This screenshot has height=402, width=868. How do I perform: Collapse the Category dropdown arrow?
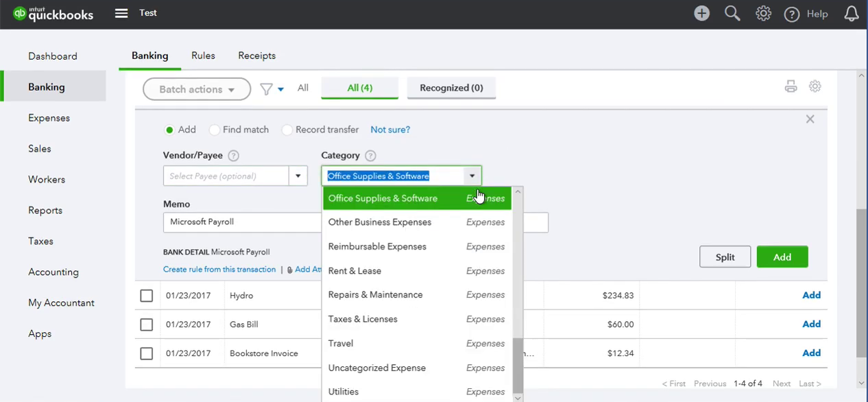(x=472, y=176)
